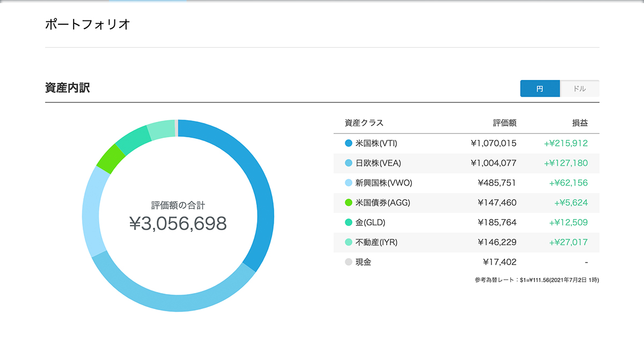Select the 新興国株(VWO) asset class label
The image size is (644, 337).
[x=384, y=183]
